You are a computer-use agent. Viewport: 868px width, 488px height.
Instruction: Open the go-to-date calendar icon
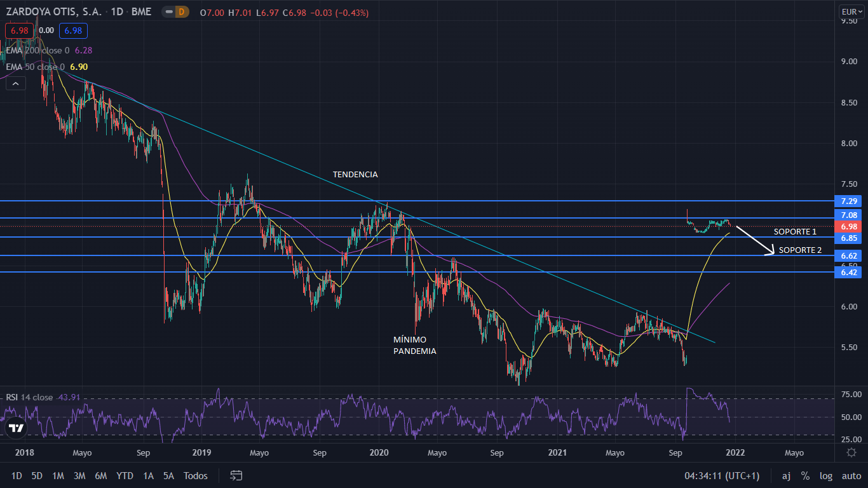click(236, 475)
